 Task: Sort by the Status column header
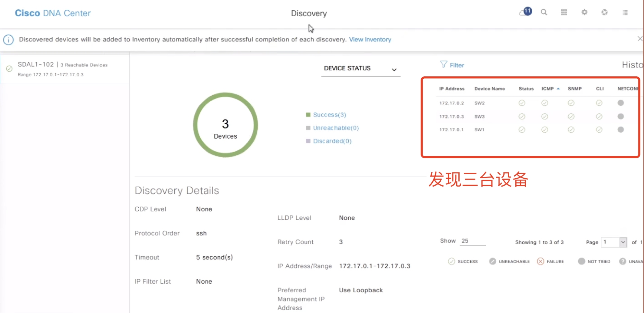(526, 89)
